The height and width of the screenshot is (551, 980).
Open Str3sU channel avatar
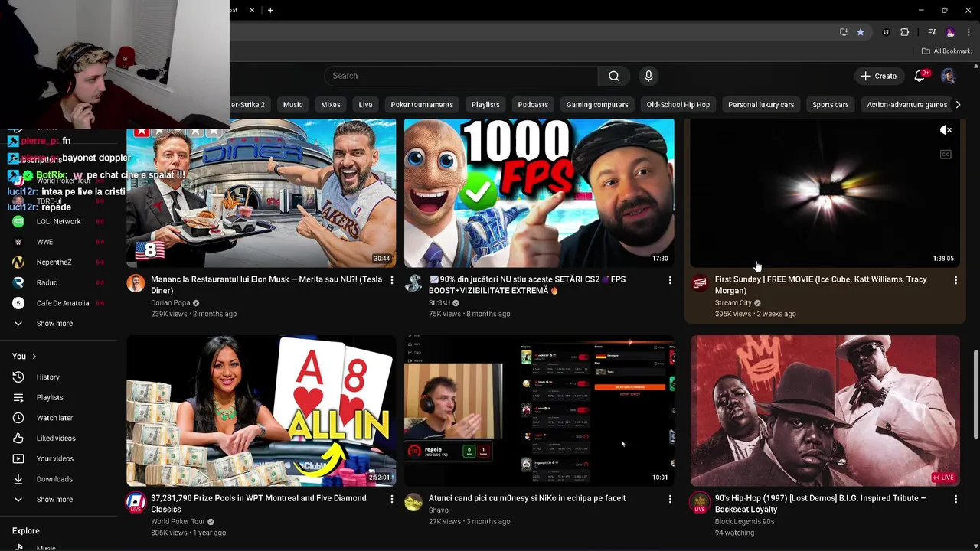coord(413,284)
